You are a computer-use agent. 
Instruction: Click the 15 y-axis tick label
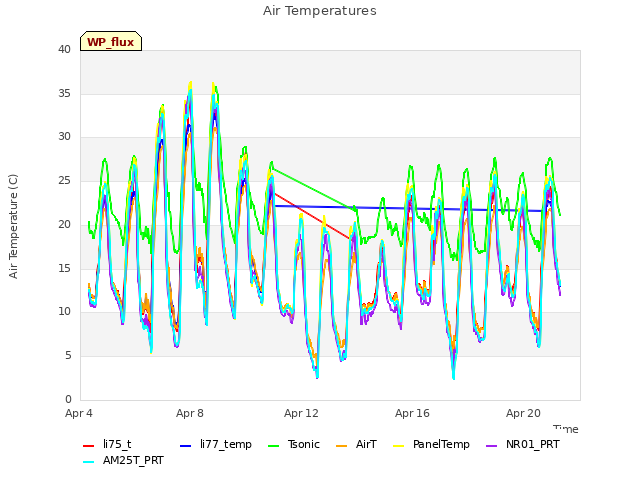pyautogui.click(x=64, y=268)
